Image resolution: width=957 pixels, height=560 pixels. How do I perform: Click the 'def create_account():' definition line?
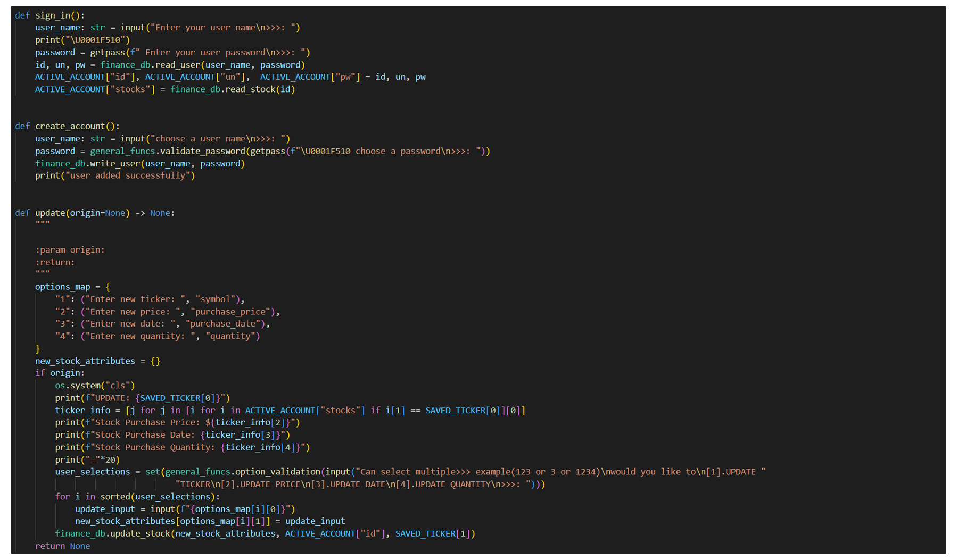coord(67,126)
